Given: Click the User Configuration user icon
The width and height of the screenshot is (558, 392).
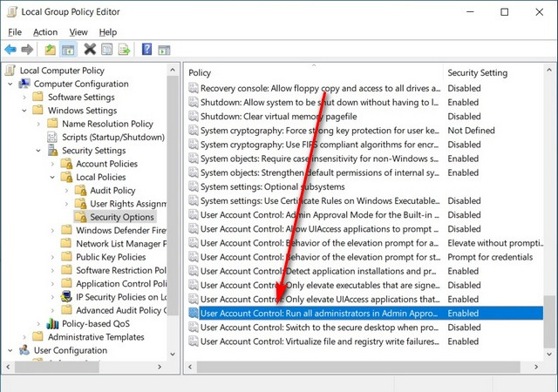Looking at the screenshot, I should [x=24, y=350].
